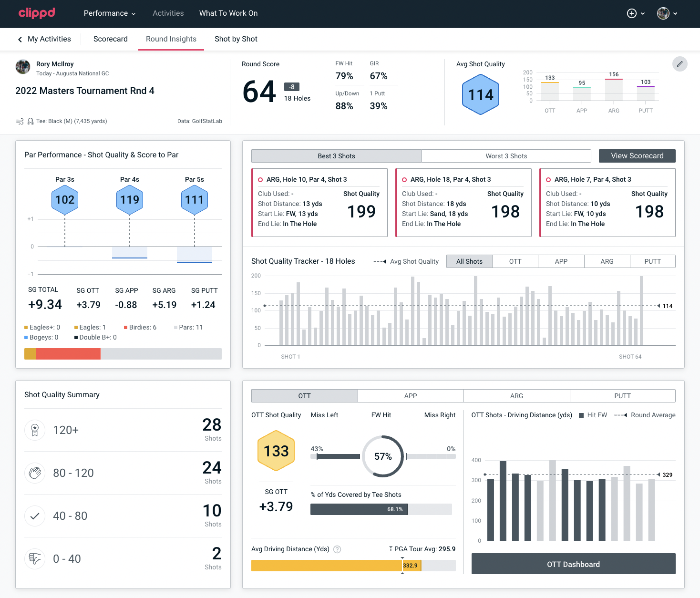Click the pencil edit icon
The width and height of the screenshot is (700, 598).
[679, 64]
